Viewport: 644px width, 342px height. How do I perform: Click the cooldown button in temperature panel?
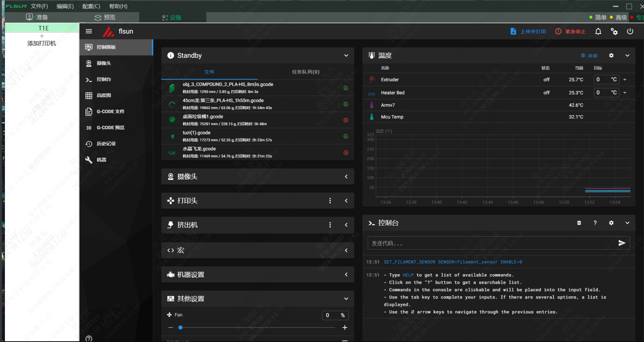[589, 56]
